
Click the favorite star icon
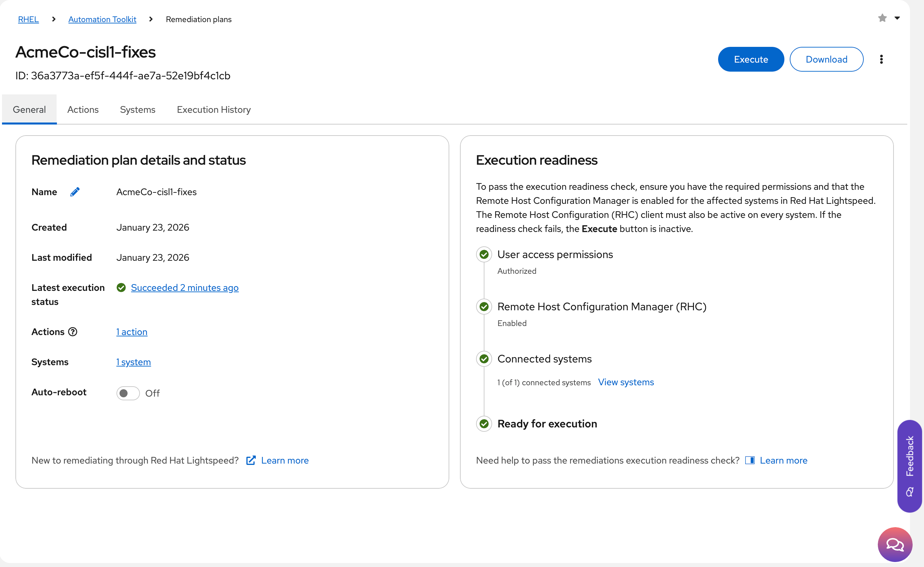point(882,18)
